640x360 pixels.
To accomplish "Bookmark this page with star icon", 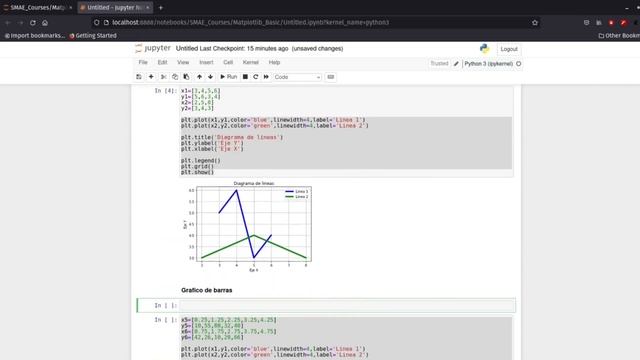I will coord(535,22).
